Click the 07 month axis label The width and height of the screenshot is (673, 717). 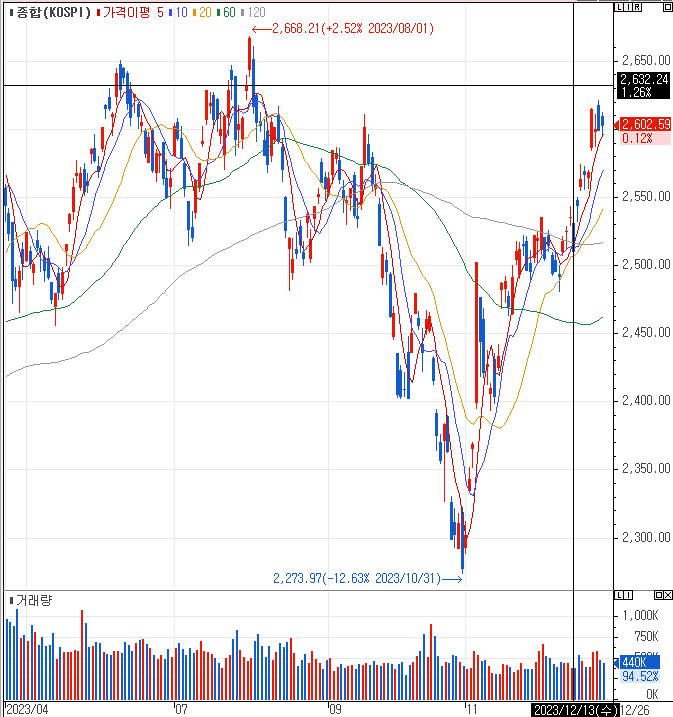[x=181, y=710]
